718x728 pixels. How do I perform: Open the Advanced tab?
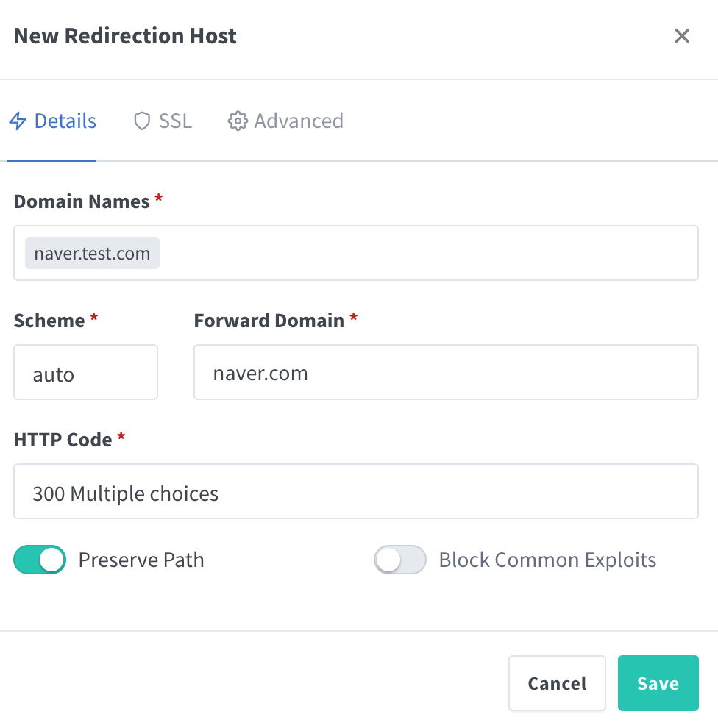299,121
